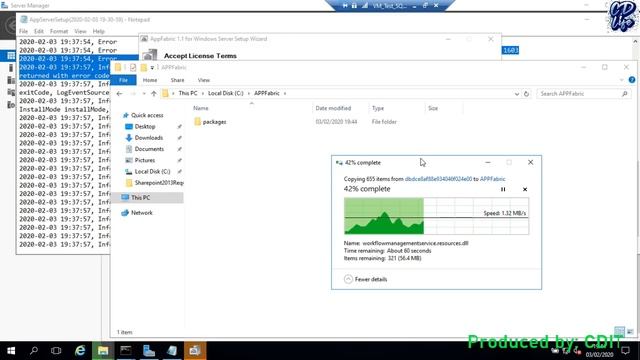Switch to Server Manager on taskbar
Viewport: 640px width, 360px height.
pos(149,351)
